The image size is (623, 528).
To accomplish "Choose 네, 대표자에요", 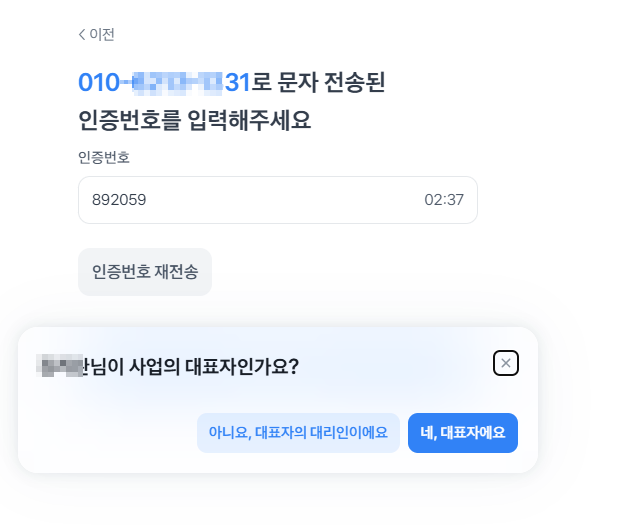I will point(463,433).
